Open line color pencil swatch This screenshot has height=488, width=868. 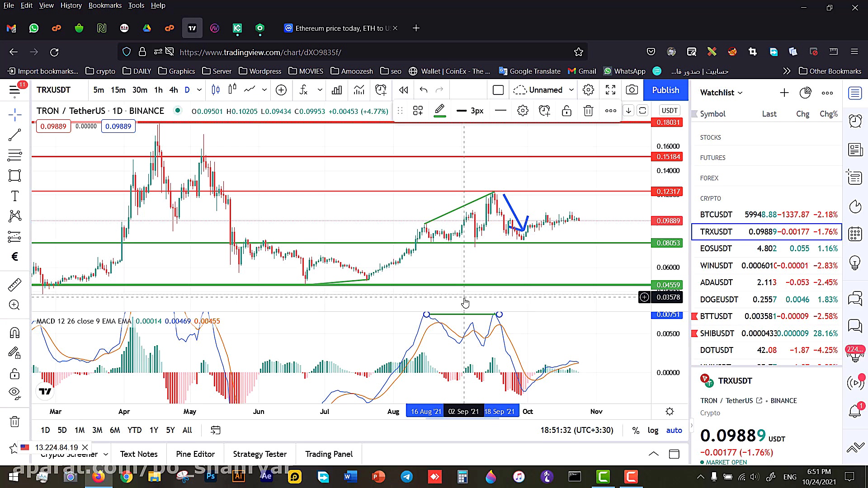(439, 111)
